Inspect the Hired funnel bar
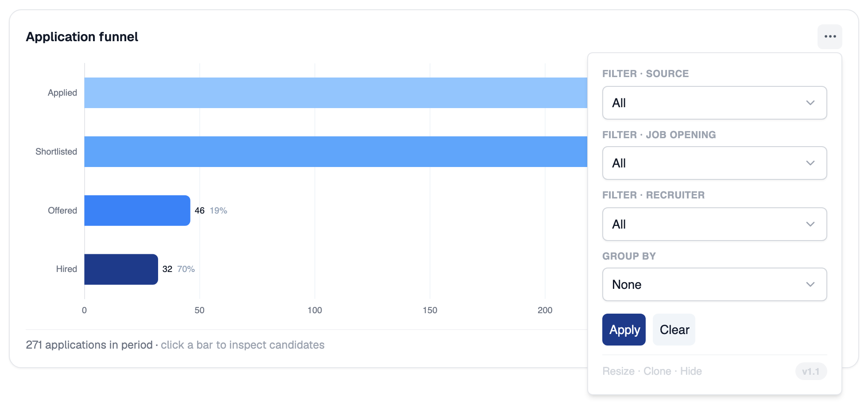 click(x=121, y=269)
